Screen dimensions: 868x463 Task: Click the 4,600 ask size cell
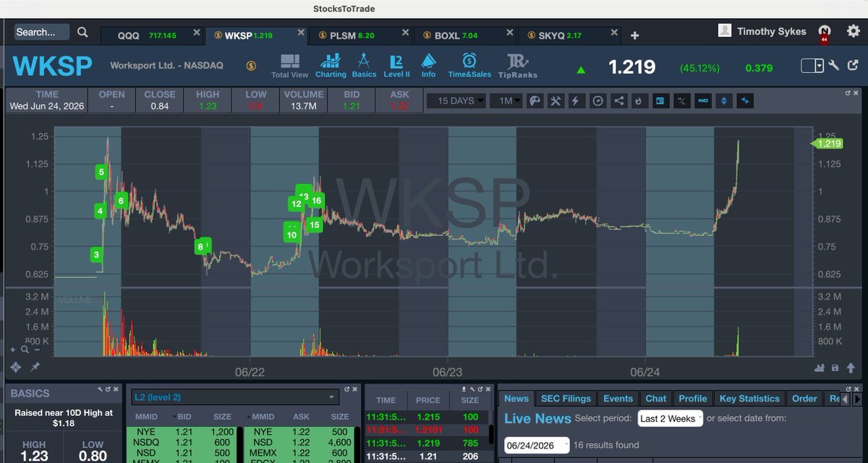[339, 443]
